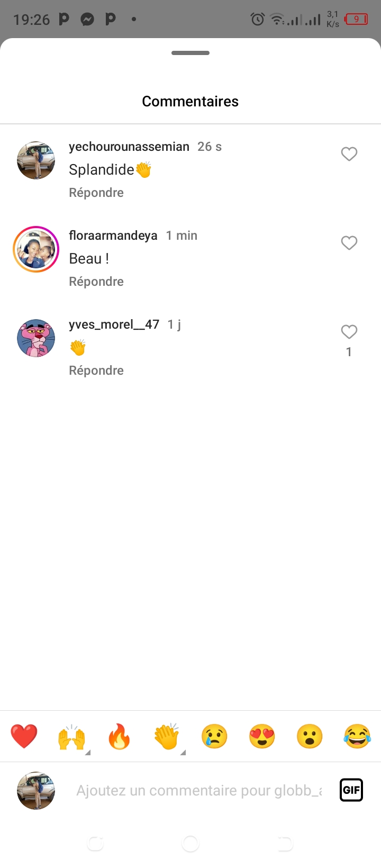Tap the drag handle atop comments sheet

click(x=190, y=53)
